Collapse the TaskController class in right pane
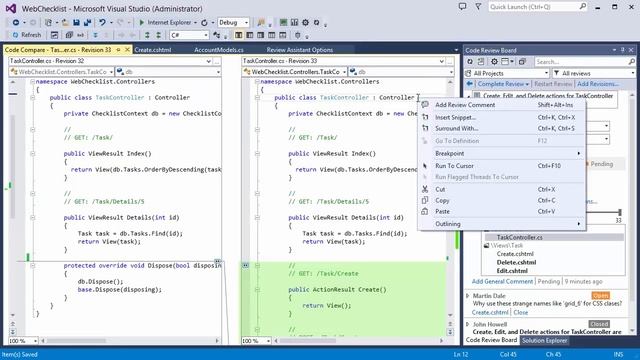 click(x=257, y=98)
